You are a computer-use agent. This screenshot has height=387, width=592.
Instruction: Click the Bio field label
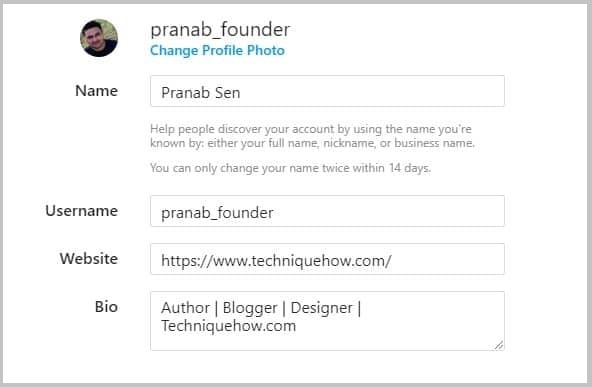coord(106,307)
